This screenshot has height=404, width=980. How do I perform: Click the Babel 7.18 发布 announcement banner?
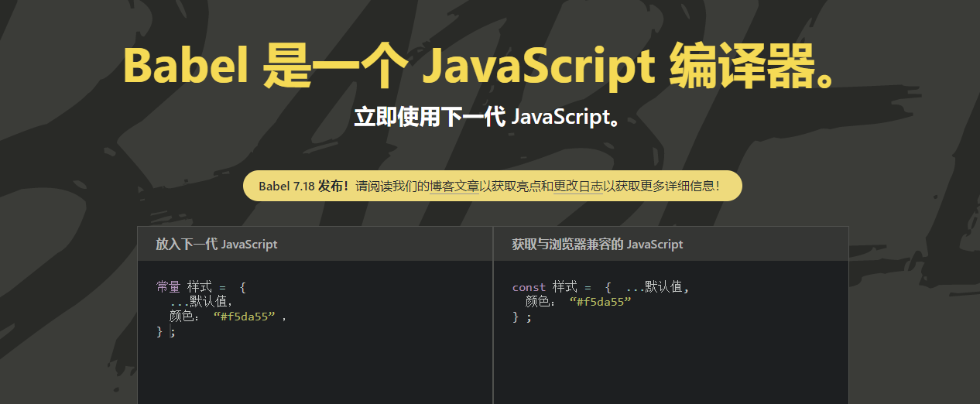(x=492, y=186)
